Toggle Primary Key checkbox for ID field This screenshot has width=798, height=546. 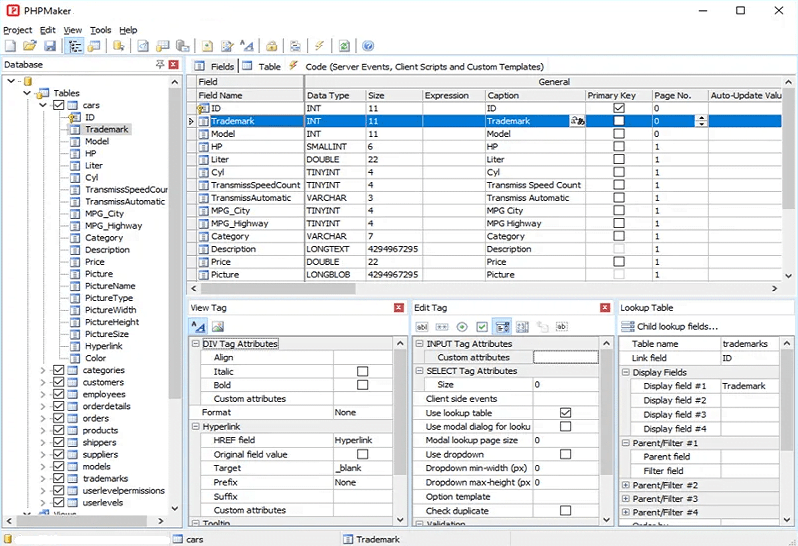[x=619, y=108]
